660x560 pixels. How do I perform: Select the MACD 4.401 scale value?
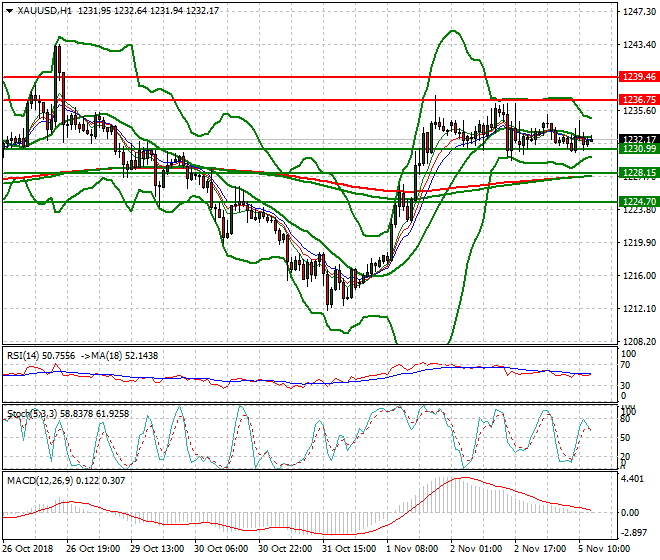pos(632,479)
